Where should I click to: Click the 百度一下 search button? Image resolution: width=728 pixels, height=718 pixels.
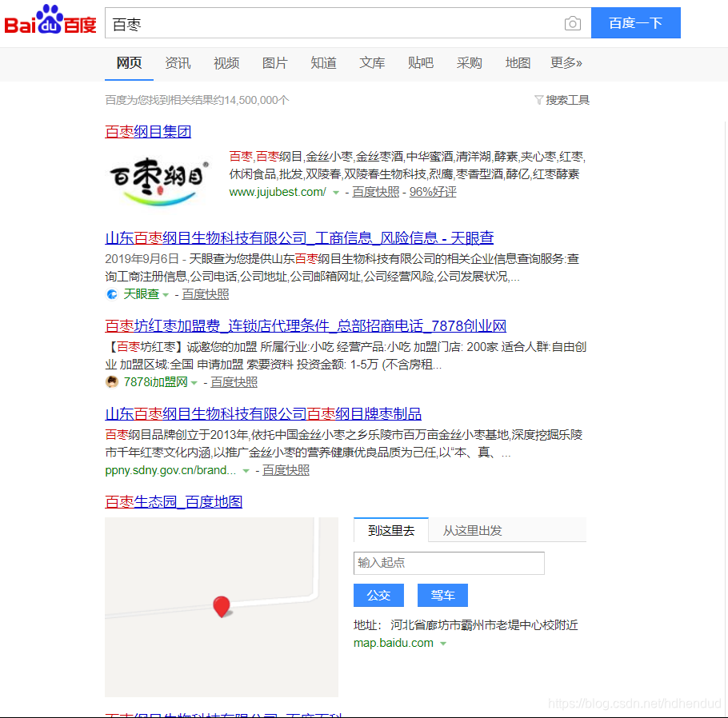[x=636, y=22]
